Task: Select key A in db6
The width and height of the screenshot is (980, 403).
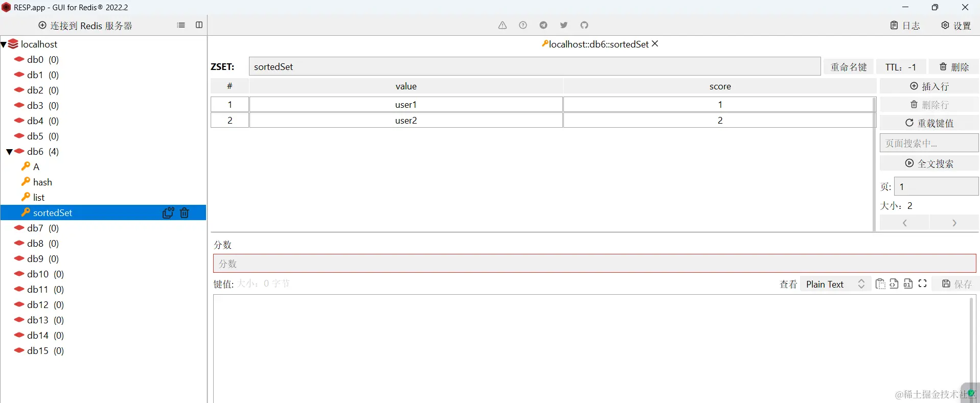Action: click(36, 167)
